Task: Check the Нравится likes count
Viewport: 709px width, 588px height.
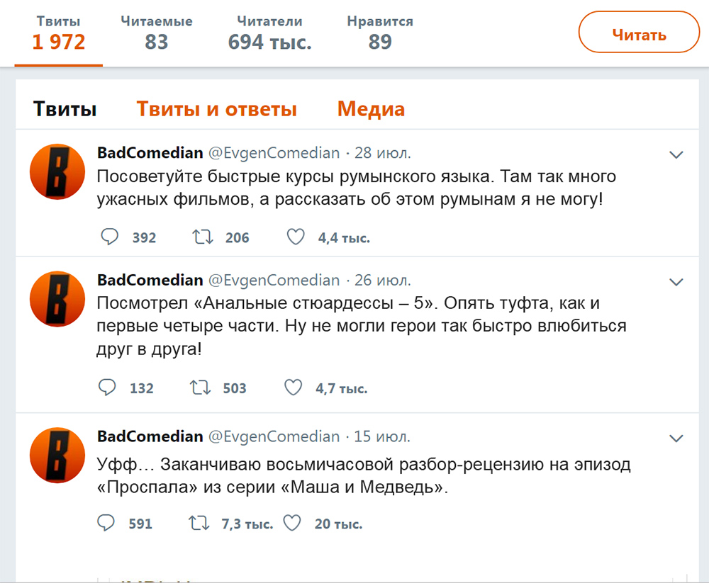Action: (380, 32)
